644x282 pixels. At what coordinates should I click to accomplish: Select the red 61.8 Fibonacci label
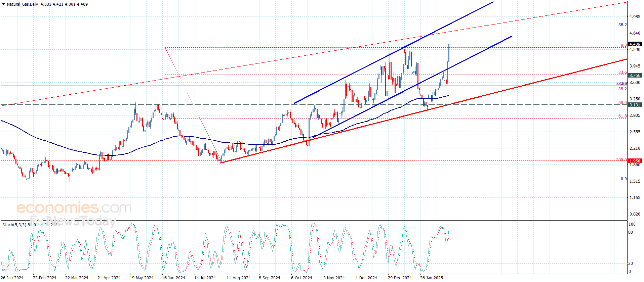pos(622,116)
